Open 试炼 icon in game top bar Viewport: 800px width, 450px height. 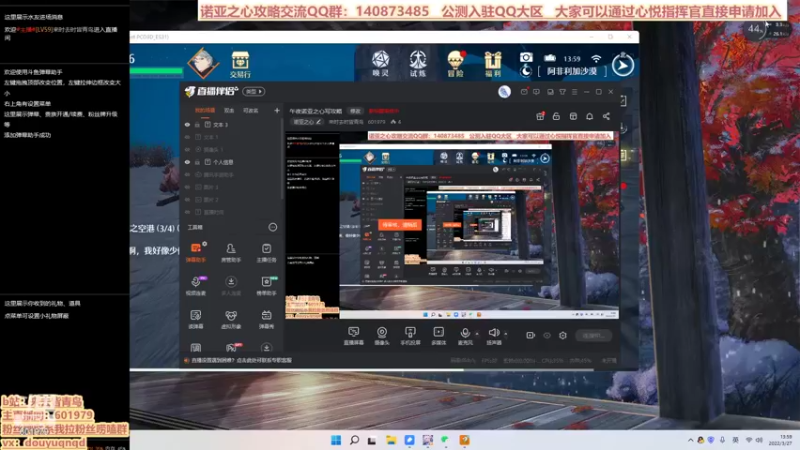pyautogui.click(x=418, y=64)
